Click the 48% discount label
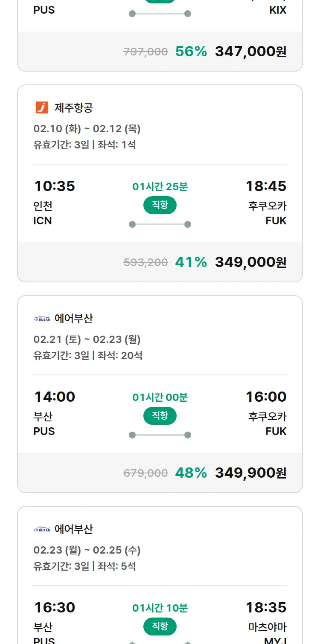 pyautogui.click(x=191, y=473)
